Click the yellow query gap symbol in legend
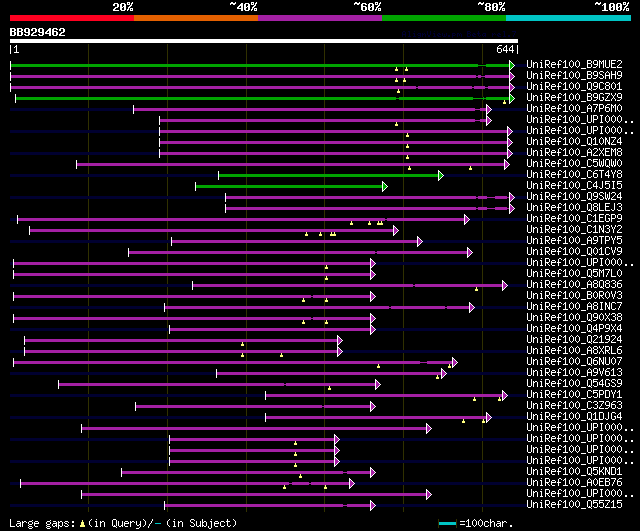The image size is (640, 531). coord(82,524)
